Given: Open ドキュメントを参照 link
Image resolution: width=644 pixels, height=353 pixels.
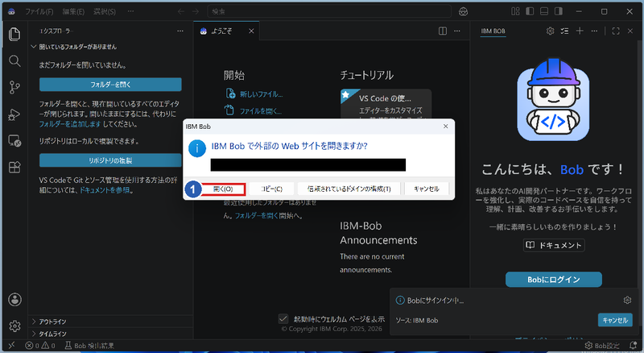Looking at the screenshot, I should tap(105, 190).
